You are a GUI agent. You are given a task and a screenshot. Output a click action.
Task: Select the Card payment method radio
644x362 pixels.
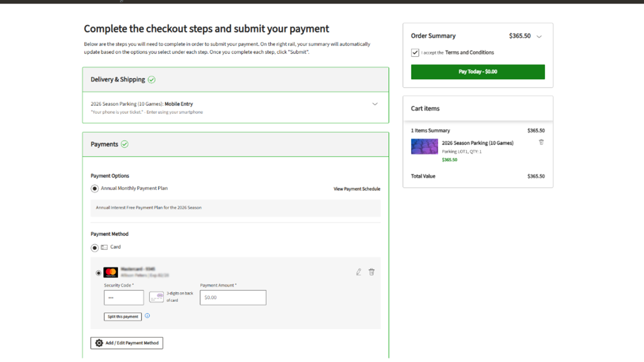pyautogui.click(x=95, y=248)
